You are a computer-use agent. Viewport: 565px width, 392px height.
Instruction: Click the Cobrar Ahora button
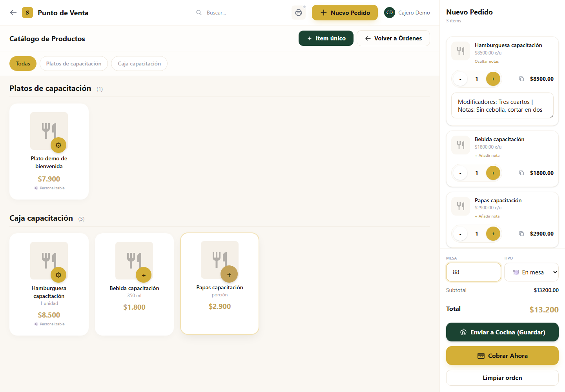[x=502, y=356]
